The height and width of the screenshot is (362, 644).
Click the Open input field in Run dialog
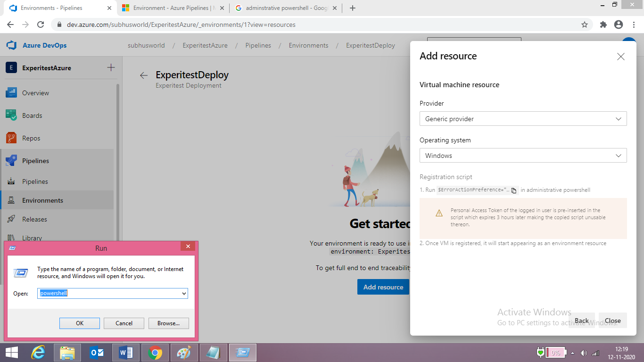pyautogui.click(x=109, y=293)
